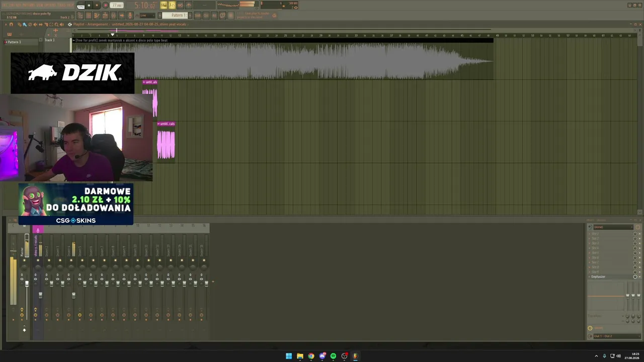
Task: Click the 5:10 time display
Action: [145, 6]
